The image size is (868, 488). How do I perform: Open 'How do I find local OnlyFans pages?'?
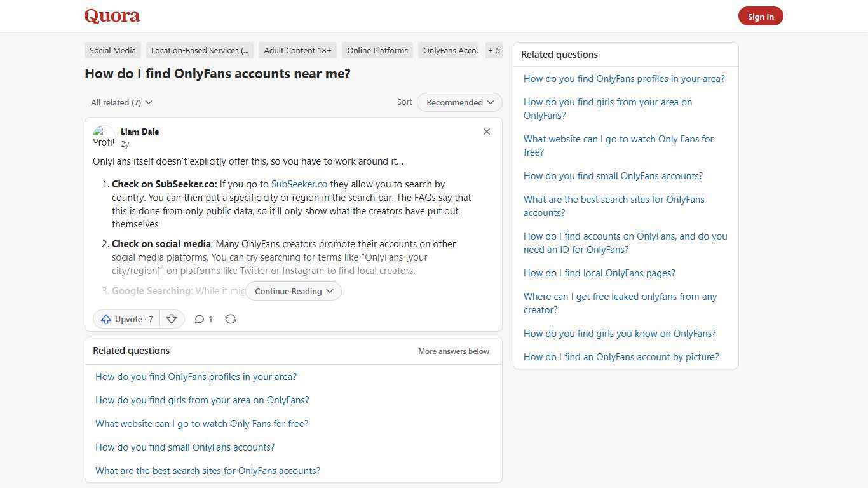(x=599, y=273)
